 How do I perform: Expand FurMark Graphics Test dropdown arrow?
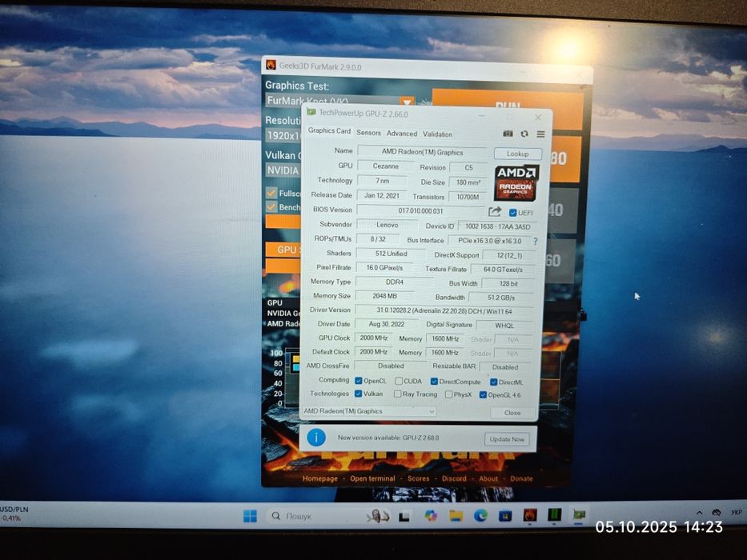407,102
